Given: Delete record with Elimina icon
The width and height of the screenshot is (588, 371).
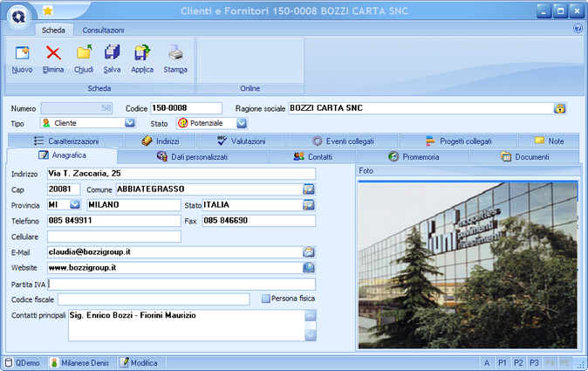Looking at the screenshot, I should pos(53,53).
